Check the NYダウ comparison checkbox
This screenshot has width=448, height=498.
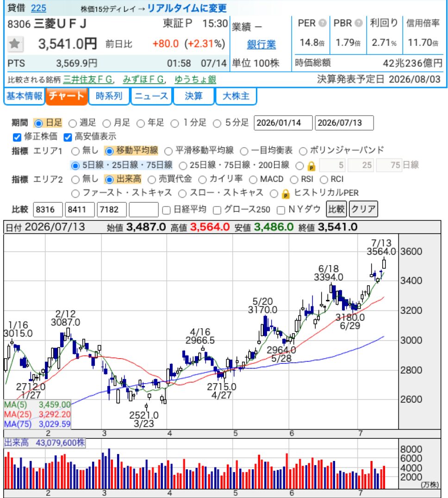pos(281,210)
